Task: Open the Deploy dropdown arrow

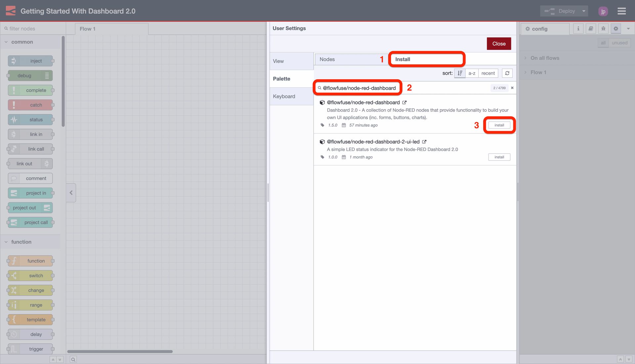Action: [x=584, y=11]
